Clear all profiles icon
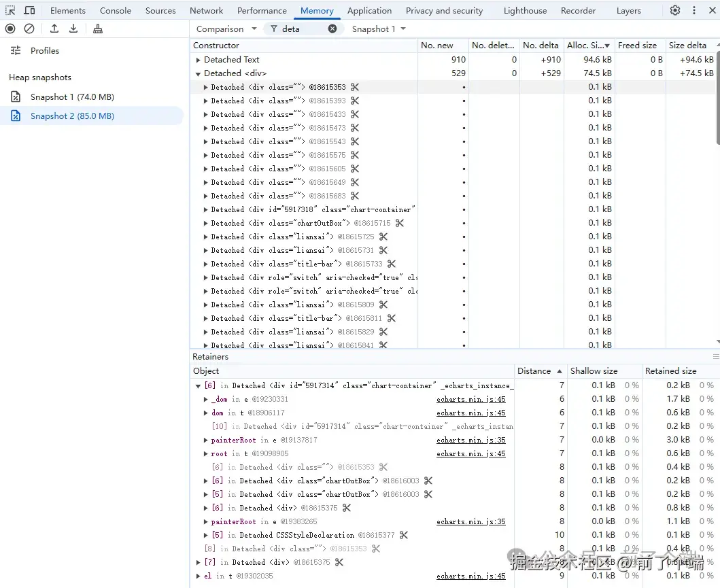Screen dimensions: 720x588 point(29,29)
